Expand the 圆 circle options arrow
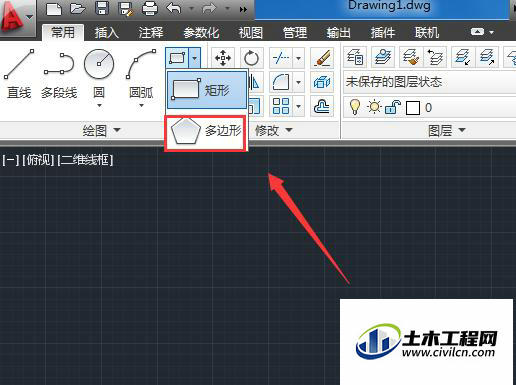The height and width of the screenshot is (385, 516). click(99, 105)
